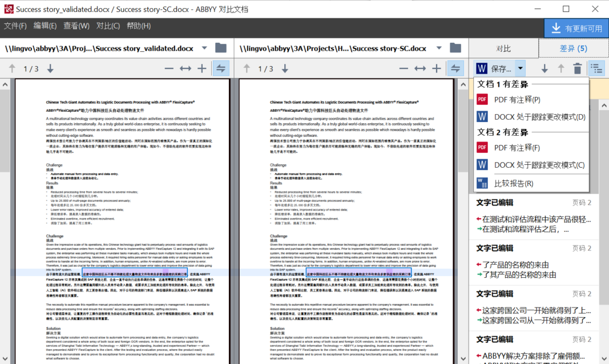Choose 比较报告(R) from save menu
Image resolution: width=609 pixels, height=364 pixels.
[x=531, y=183]
